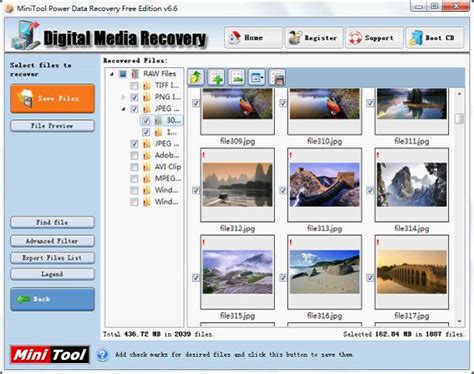Click the Boot CD button

(x=435, y=38)
